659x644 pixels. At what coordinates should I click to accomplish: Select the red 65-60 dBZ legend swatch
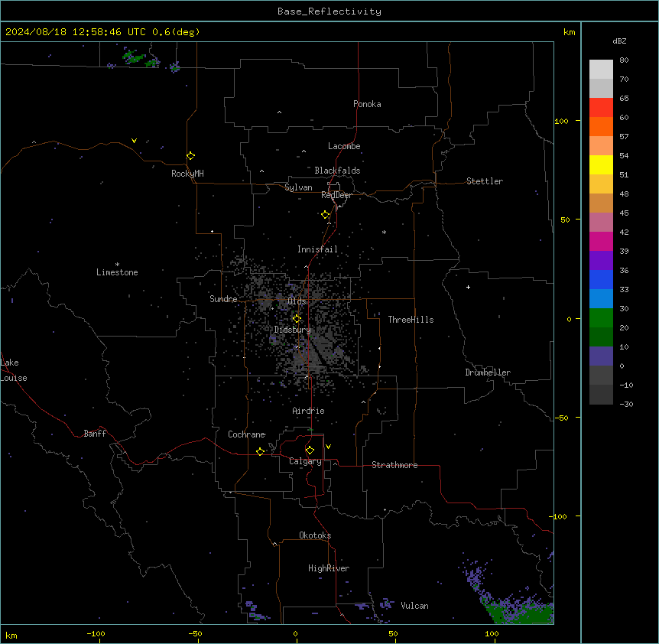tap(601, 108)
